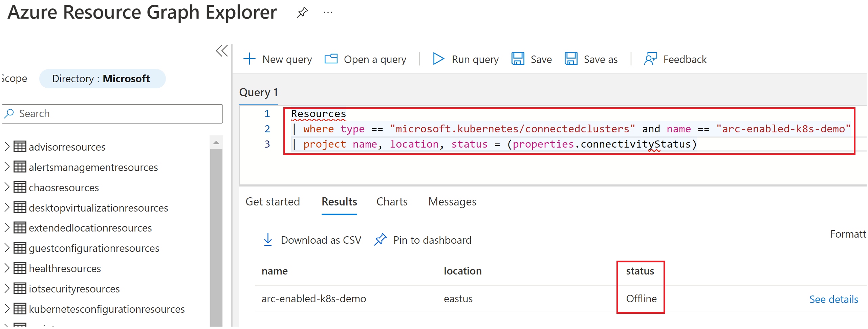The height and width of the screenshot is (329, 868).
Task: Click the Save as disk icon
Action: click(x=571, y=59)
